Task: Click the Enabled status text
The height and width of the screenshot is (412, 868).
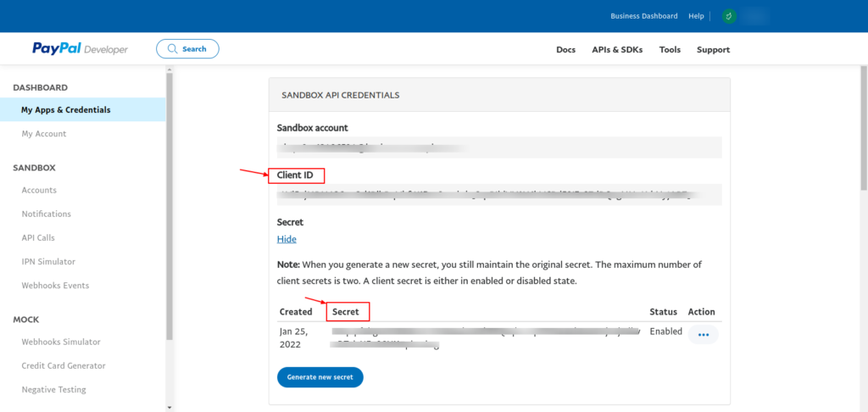Action: click(x=666, y=331)
